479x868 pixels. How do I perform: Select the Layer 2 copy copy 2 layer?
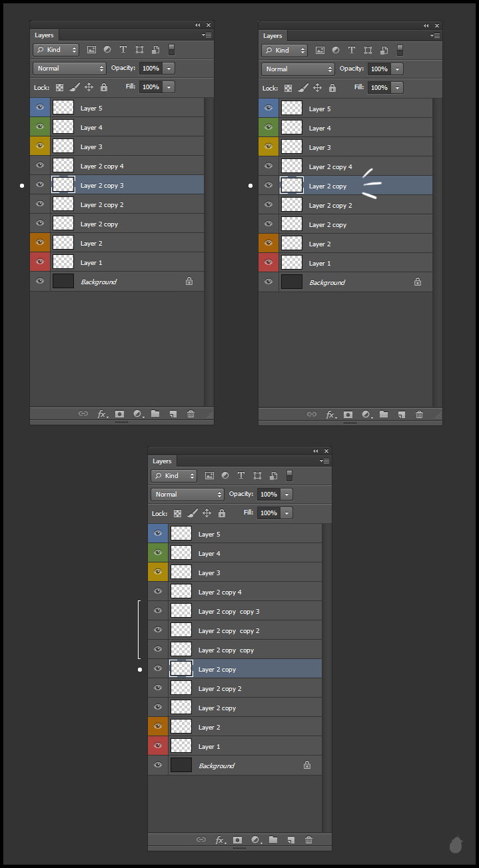pos(229,630)
